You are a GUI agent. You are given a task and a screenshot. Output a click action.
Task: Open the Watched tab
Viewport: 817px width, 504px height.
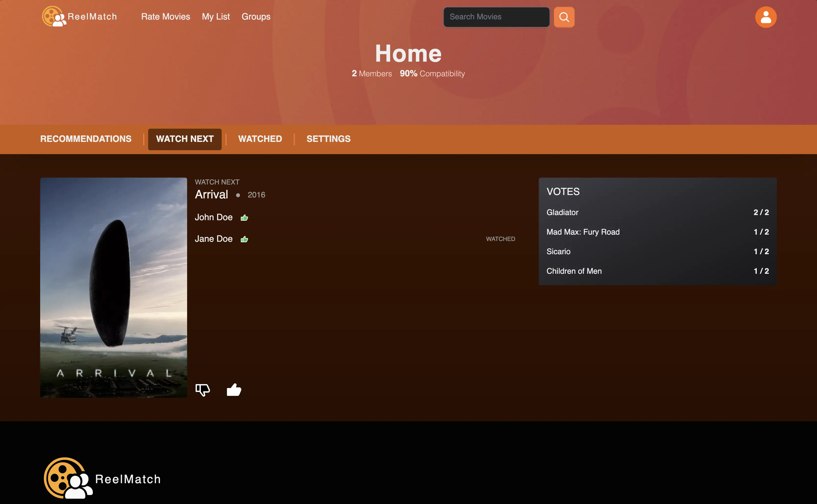pos(260,139)
